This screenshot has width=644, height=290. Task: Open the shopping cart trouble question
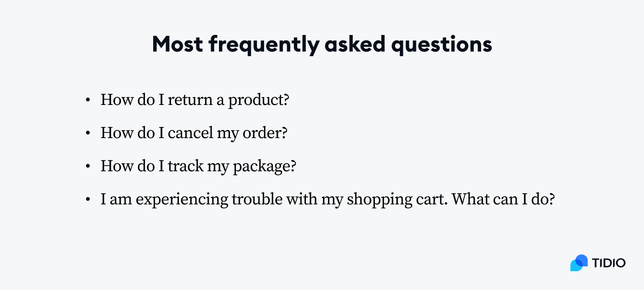(x=328, y=200)
